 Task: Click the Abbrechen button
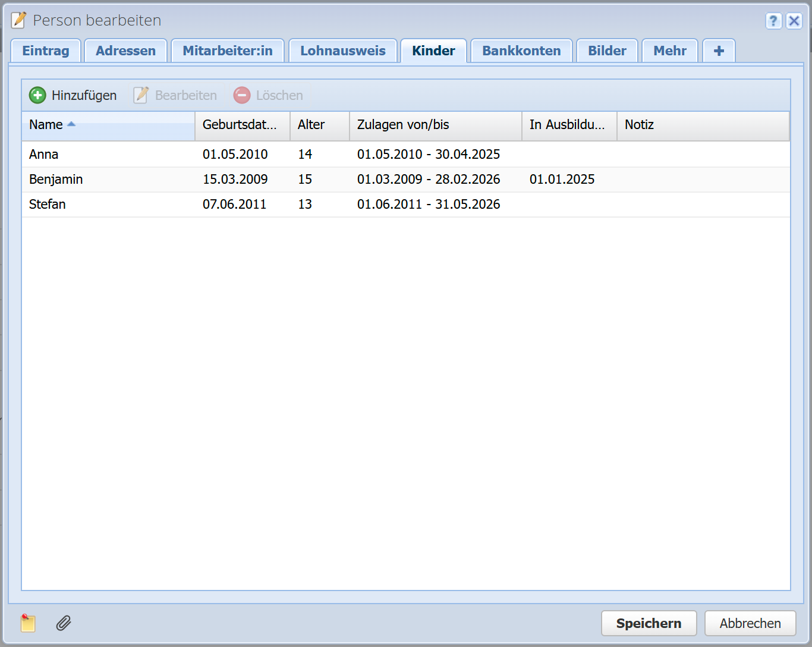750,623
